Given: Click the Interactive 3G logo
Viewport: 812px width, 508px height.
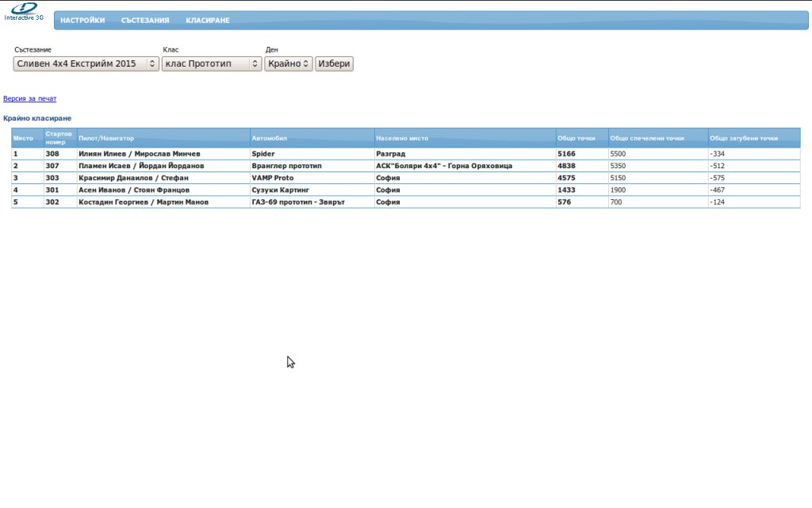Looking at the screenshot, I should click(24, 11).
